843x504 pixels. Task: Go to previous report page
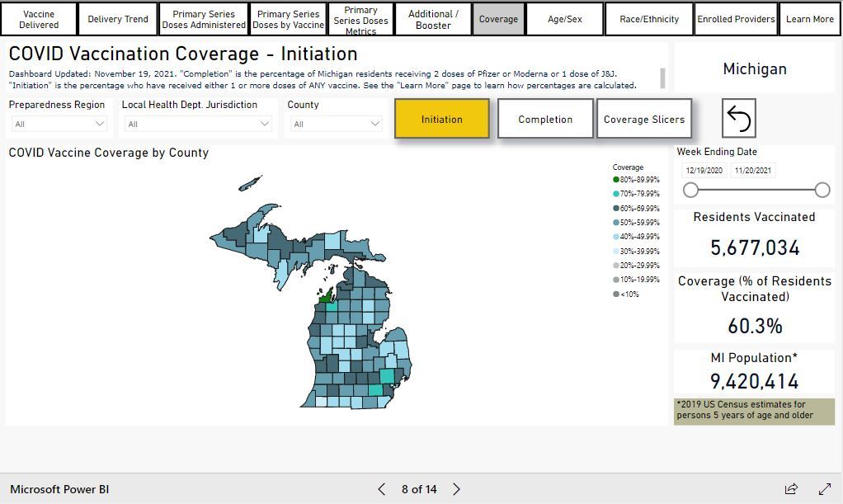pyautogui.click(x=381, y=489)
